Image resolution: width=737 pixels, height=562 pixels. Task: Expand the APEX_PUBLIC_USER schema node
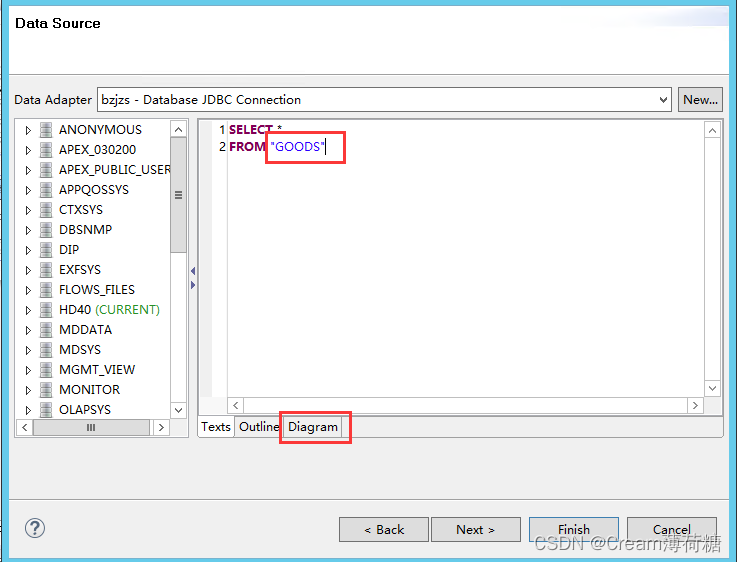click(x=28, y=170)
